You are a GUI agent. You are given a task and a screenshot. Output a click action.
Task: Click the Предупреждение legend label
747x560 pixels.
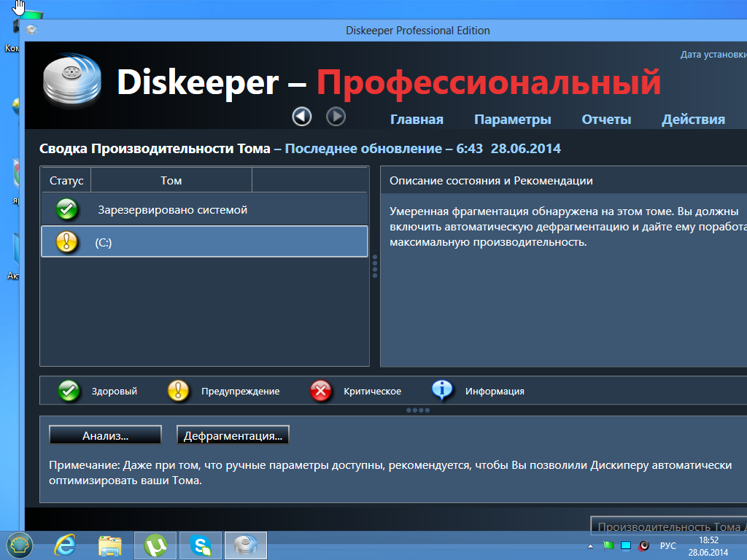pos(241,392)
